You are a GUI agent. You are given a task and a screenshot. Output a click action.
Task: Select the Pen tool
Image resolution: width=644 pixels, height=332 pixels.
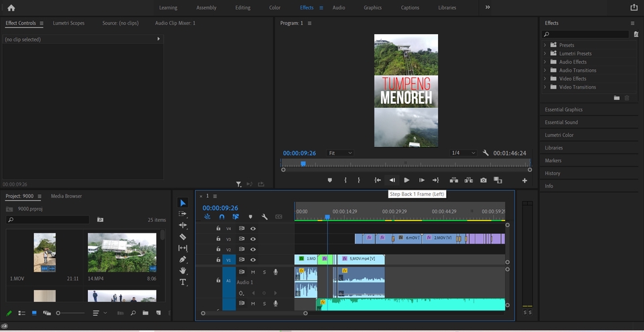click(182, 260)
